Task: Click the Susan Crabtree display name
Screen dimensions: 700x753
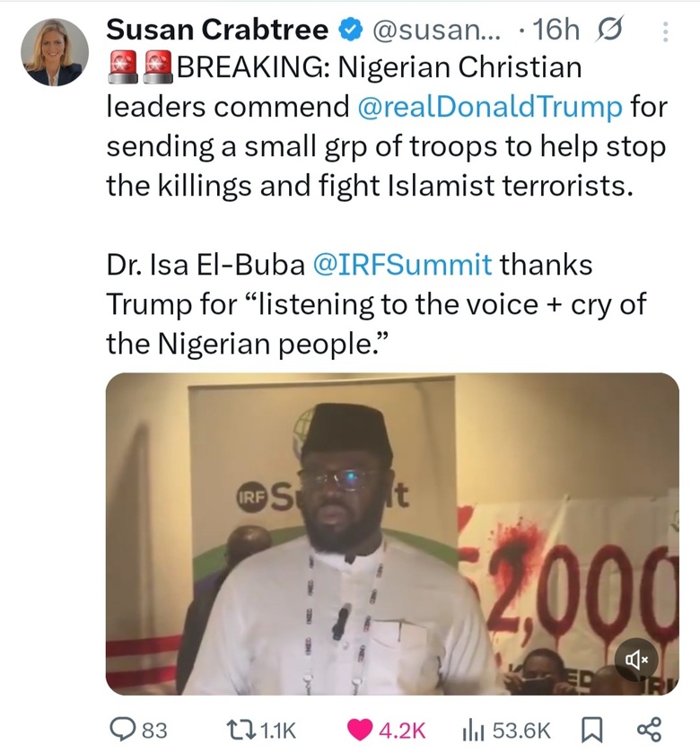Action: pyautogui.click(x=217, y=31)
